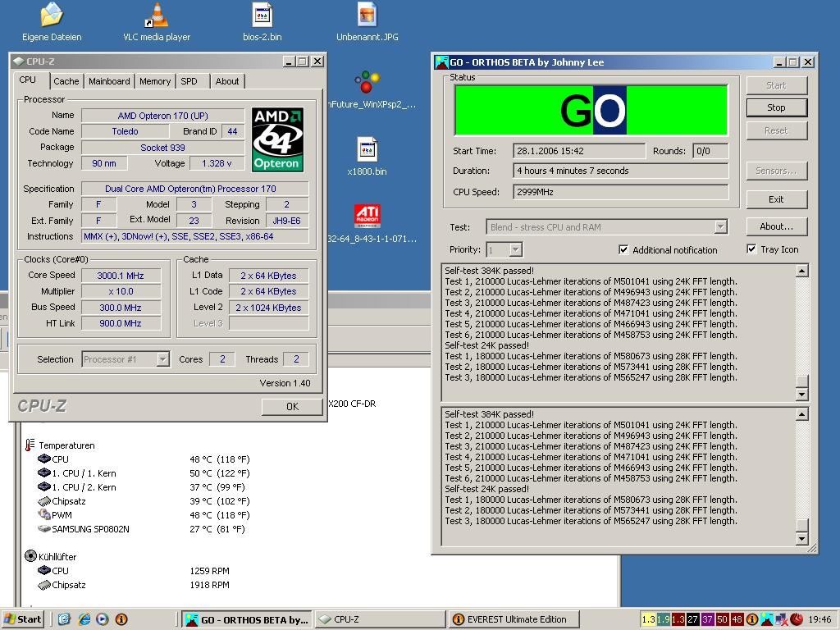840x630 pixels.
Task: Switch to CPU-Z taskbar button
Action: [380, 619]
